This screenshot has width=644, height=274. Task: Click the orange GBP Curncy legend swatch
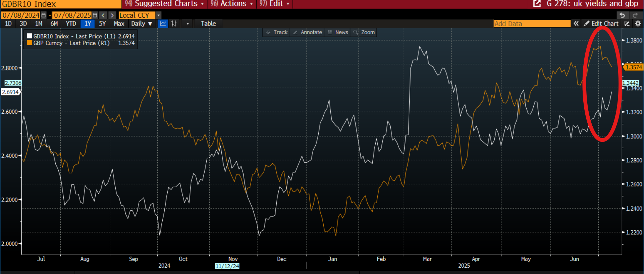pos(30,43)
